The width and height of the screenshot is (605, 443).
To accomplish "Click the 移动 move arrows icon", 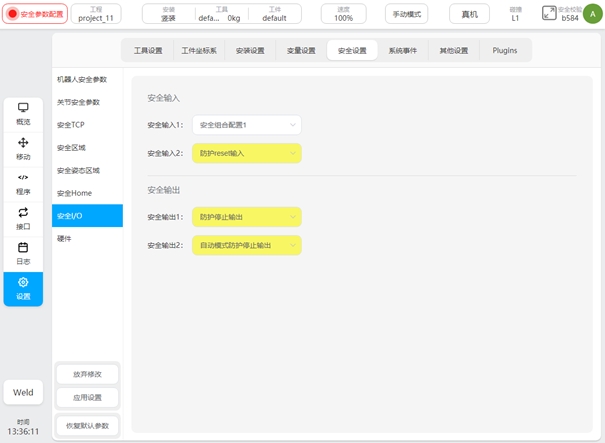I will click(x=23, y=143).
